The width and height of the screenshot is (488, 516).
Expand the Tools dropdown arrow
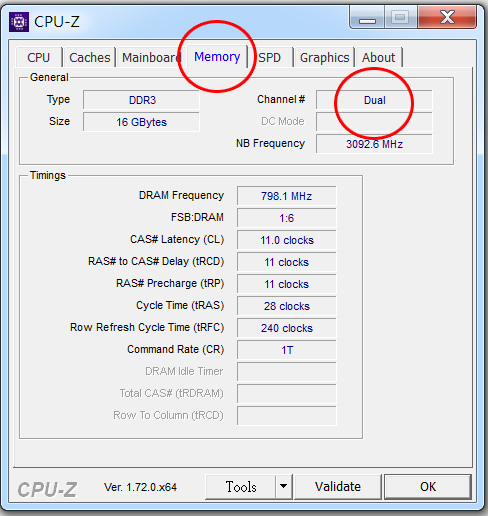point(284,487)
